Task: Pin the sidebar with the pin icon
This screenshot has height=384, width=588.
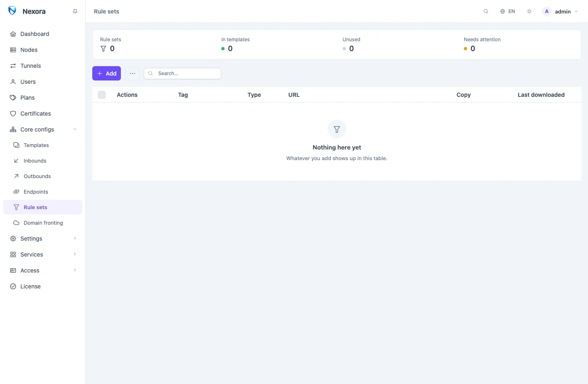Action: (x=75, y=11)
